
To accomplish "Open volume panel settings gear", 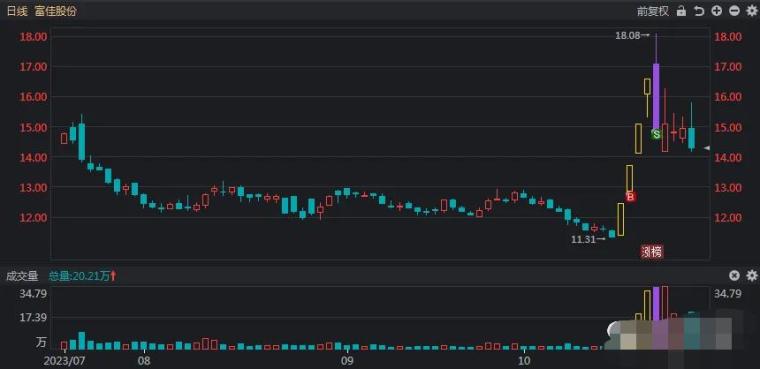I will click(x=751, y=276).
